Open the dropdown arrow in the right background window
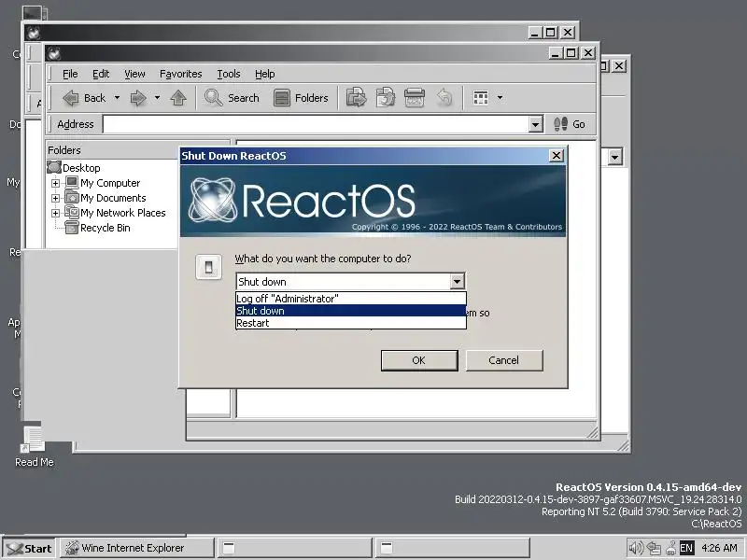Screen dimensions: 747x560 click(615, 157)
